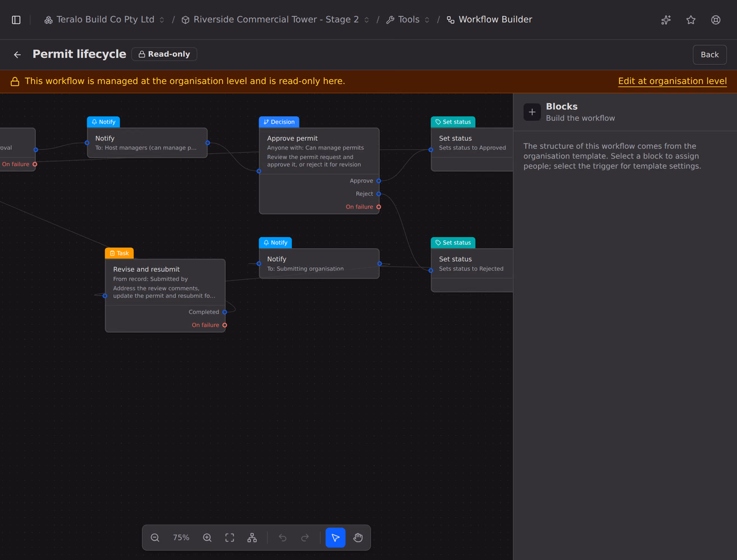This screenshot has height=560, width=737.
Task: Click the Revise and resubmit On failure port
Action: (225, 325)
